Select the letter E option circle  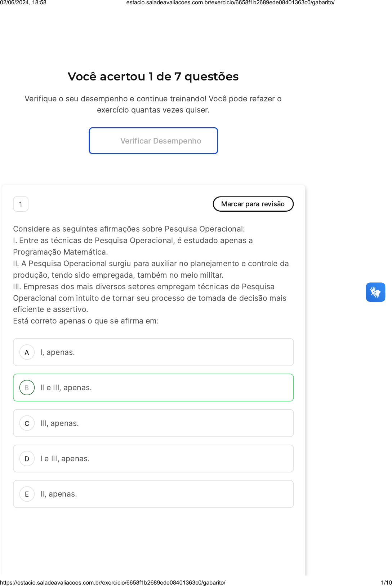pos(27,494)
